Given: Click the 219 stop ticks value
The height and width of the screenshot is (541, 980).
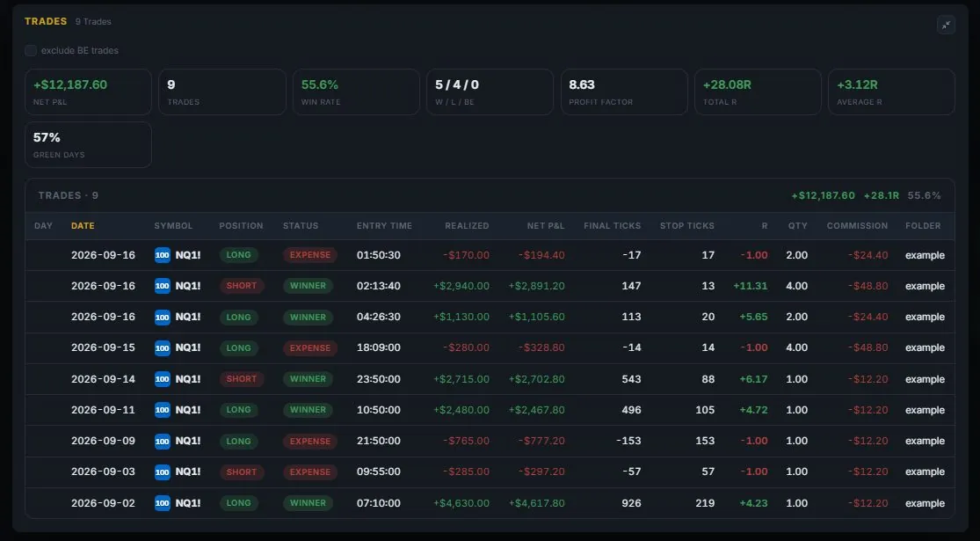Looking at the screenshot, I should [705, 503].
